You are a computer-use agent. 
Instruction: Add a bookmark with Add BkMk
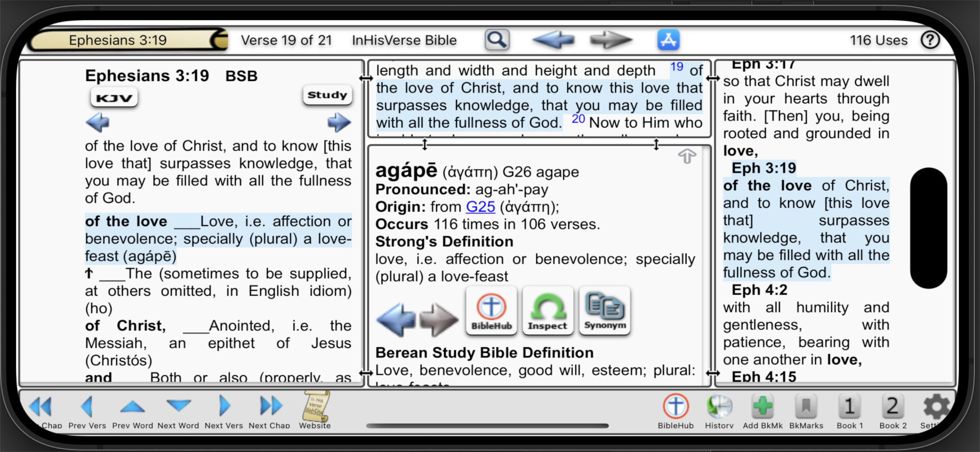pos(762,407)
